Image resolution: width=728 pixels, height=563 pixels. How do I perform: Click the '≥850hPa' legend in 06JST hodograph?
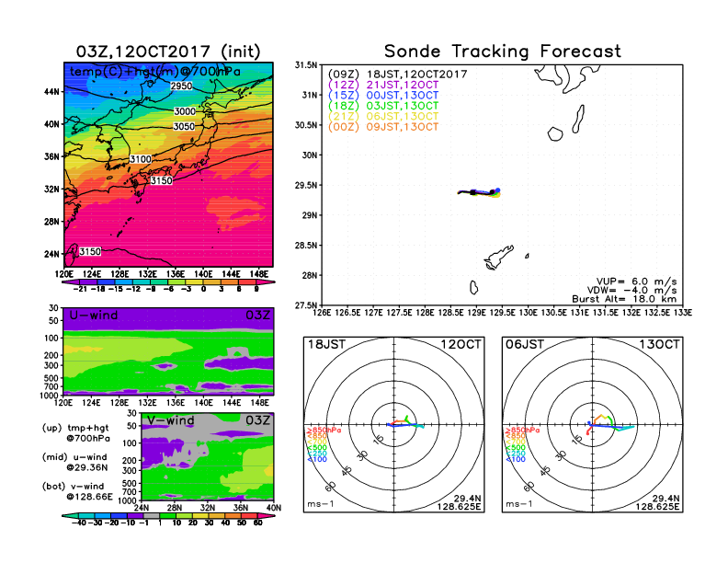tap(522, 431)
